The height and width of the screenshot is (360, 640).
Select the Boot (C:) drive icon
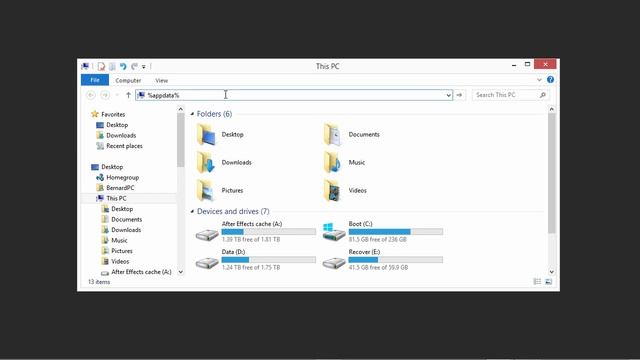tap(333, 232)
